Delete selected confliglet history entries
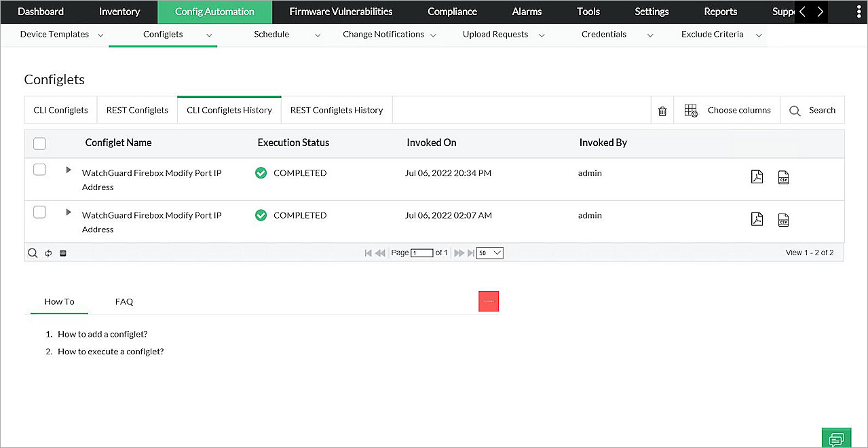Image resolution: width=868 pixels, height=448 pixels. pyautogui.click(x=662, y=110)
